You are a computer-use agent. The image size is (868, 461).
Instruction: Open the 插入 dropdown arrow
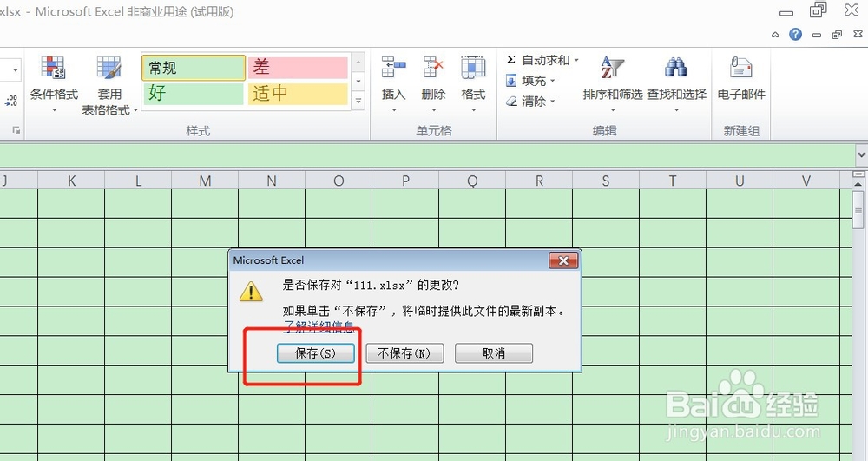(x=393, y=110)
